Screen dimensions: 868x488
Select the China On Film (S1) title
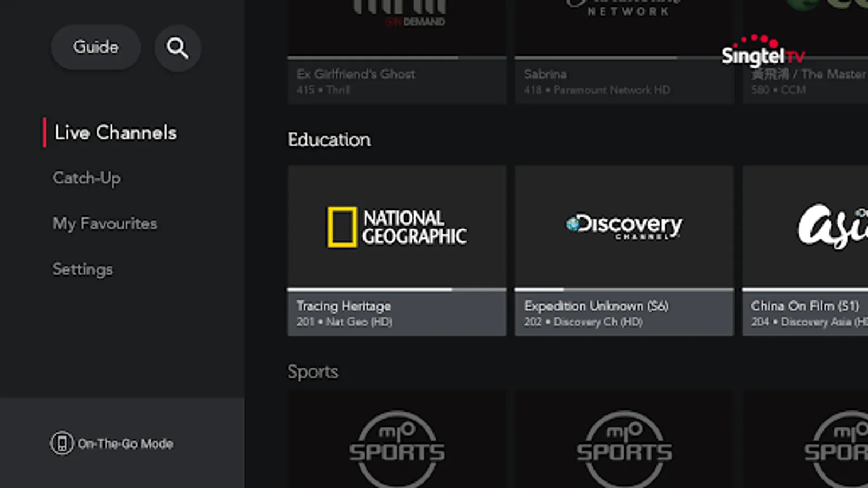[805, 306]
